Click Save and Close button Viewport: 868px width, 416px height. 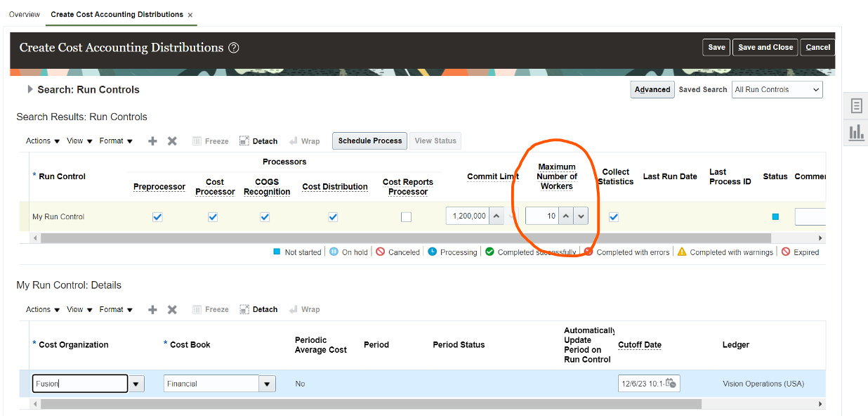(x=765, y=47)
